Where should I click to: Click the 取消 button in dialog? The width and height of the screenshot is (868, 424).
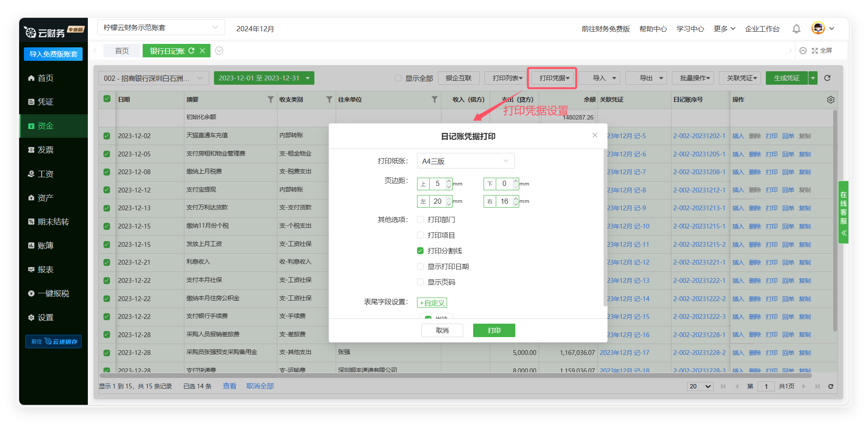pos(442,331)
